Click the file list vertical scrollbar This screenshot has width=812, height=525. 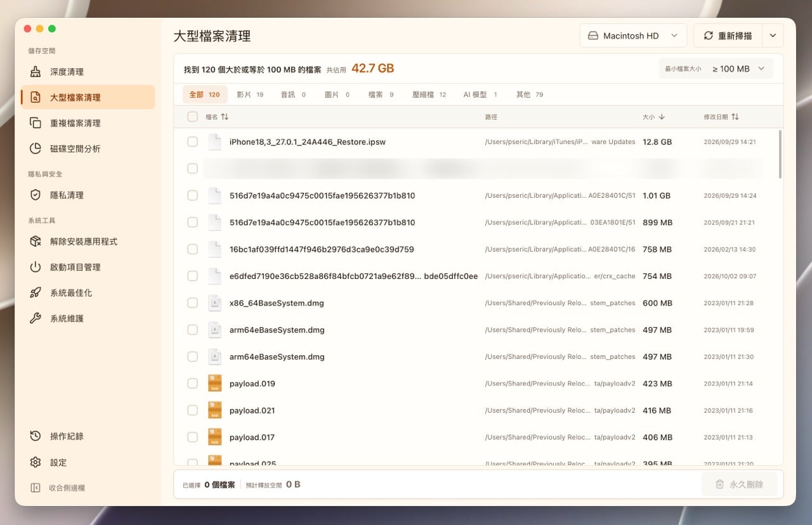click(780, 155)
